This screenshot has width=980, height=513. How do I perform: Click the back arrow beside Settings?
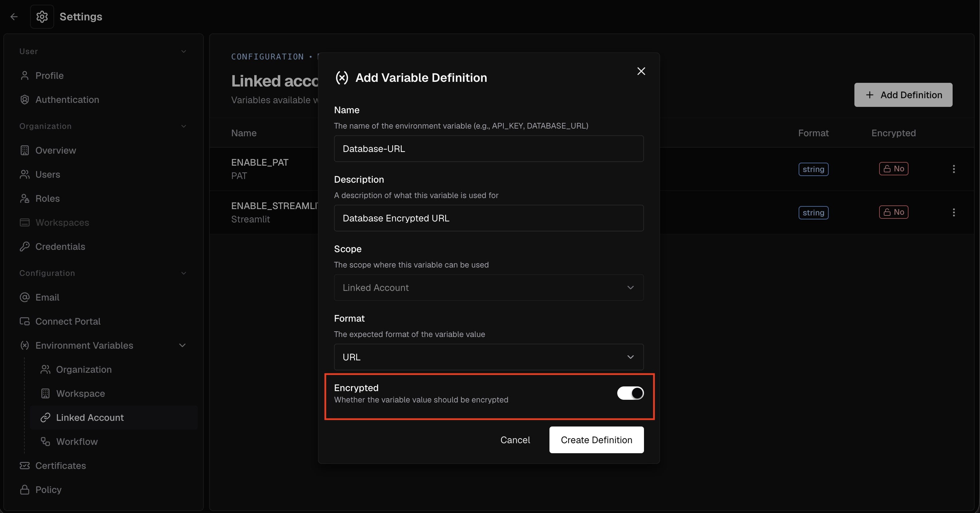click(14, 17)
